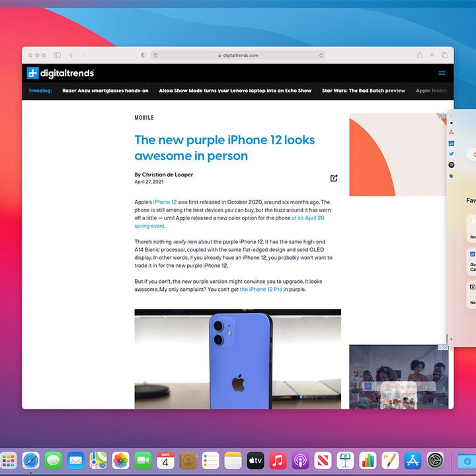Click the digitaltrends.com address field
The image size is (476, 476).
(238, 56)
